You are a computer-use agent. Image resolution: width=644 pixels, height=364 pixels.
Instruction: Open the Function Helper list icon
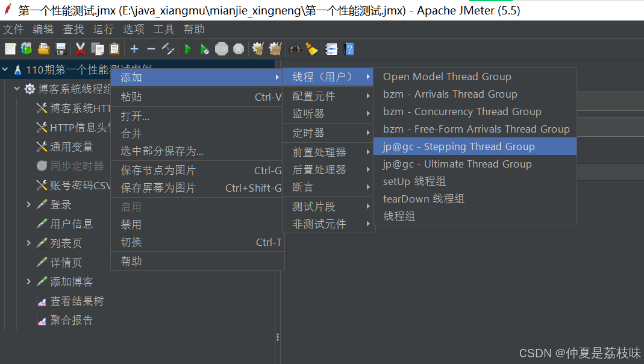331,49
